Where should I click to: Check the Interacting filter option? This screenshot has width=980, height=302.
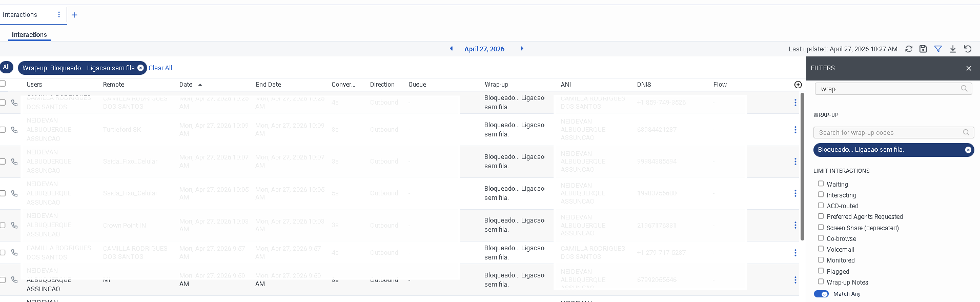821,194
